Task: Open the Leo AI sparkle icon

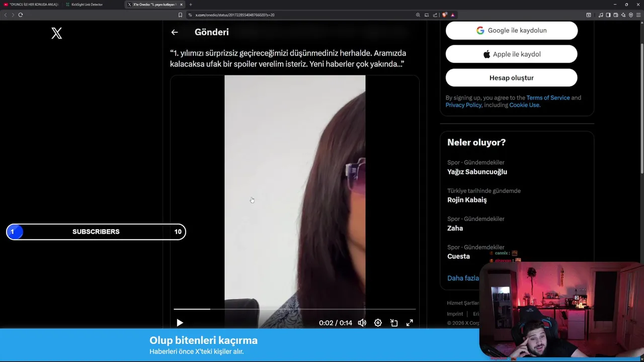Action: coord(623,15)
